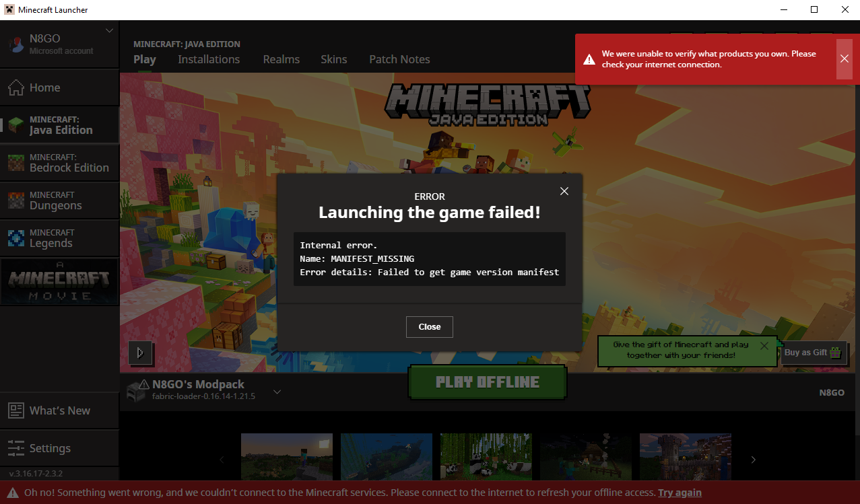Dismiss error dialog with X icon
The height and width of the screenshot is (504, 860).
(564, 191)
